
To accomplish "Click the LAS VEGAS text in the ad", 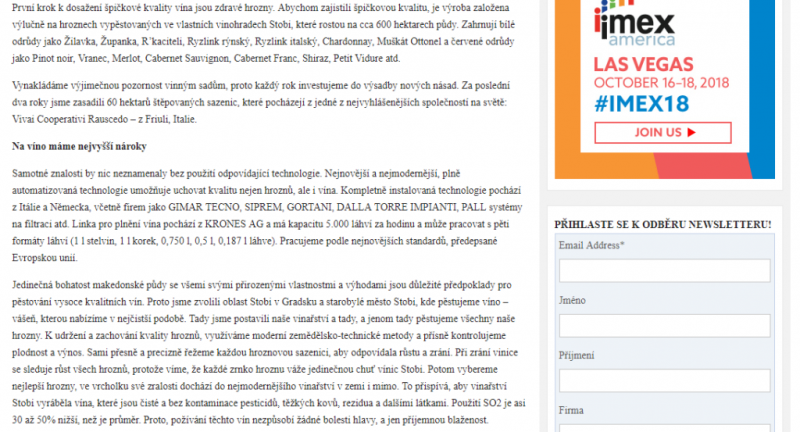I will click(643, 64).
